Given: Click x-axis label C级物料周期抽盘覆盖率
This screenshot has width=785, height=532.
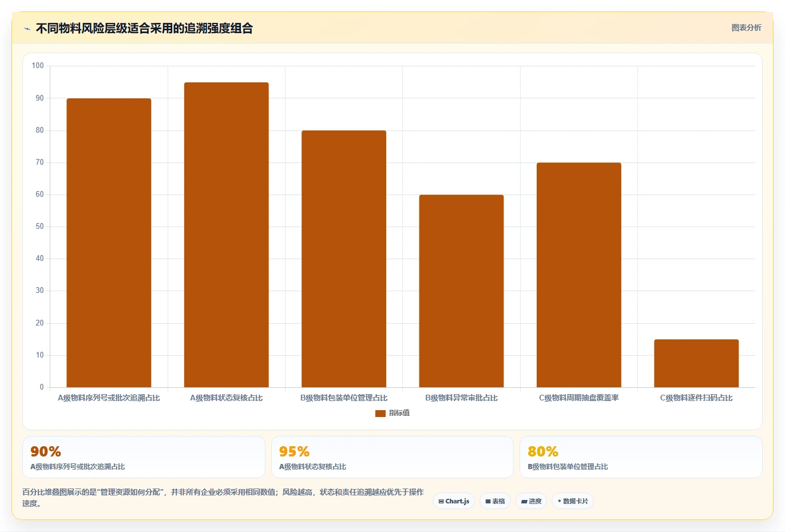Looking at the screenshot, I should [x=579, y=398].
